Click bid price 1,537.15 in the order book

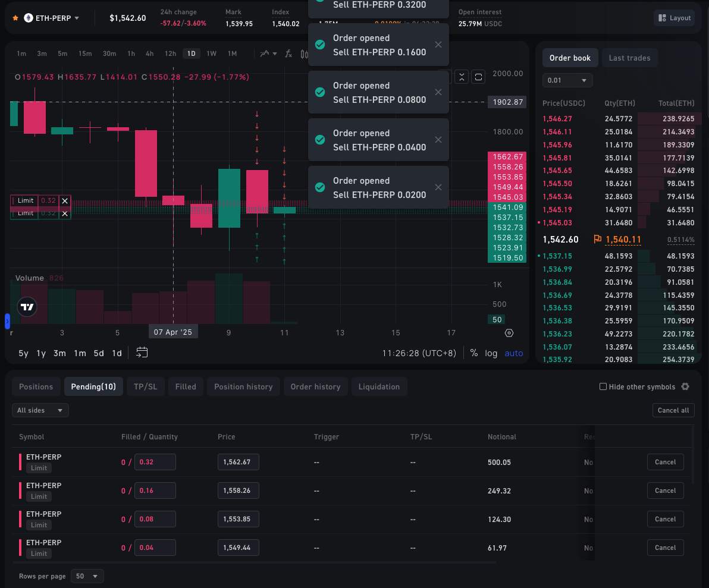[x=557, y=256]
